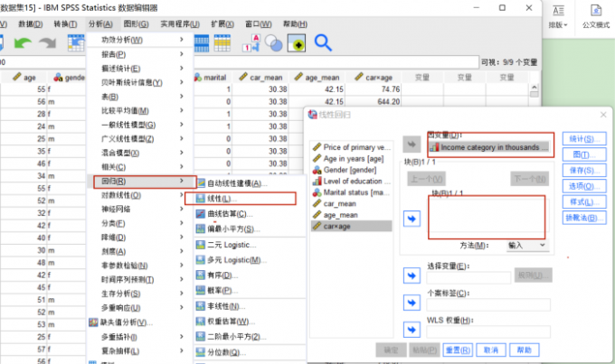This screenshot has width=615, height=364.
Task: Open 扩展(X) menu
Action: 222,23
